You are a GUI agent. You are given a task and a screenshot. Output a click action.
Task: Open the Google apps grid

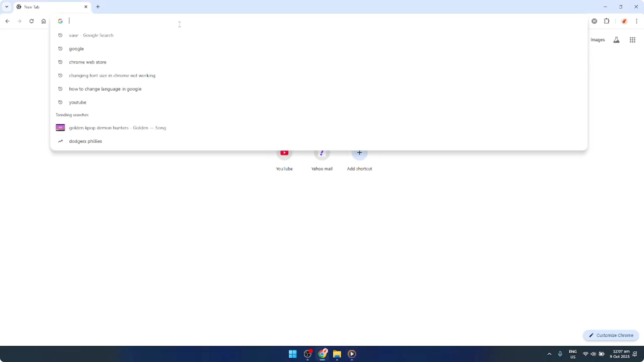point(632,40)
